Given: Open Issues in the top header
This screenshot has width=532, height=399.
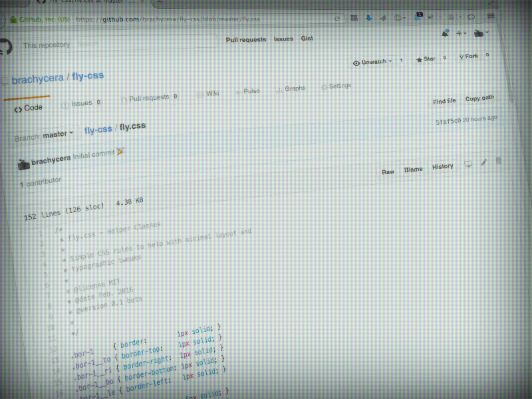Looking at the screenshot, I should (283, 39).
